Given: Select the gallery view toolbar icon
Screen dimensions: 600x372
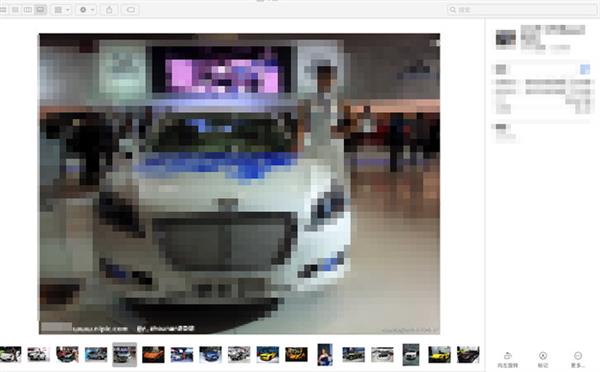Looking at the screenshot, I should [x=41, y=10].
